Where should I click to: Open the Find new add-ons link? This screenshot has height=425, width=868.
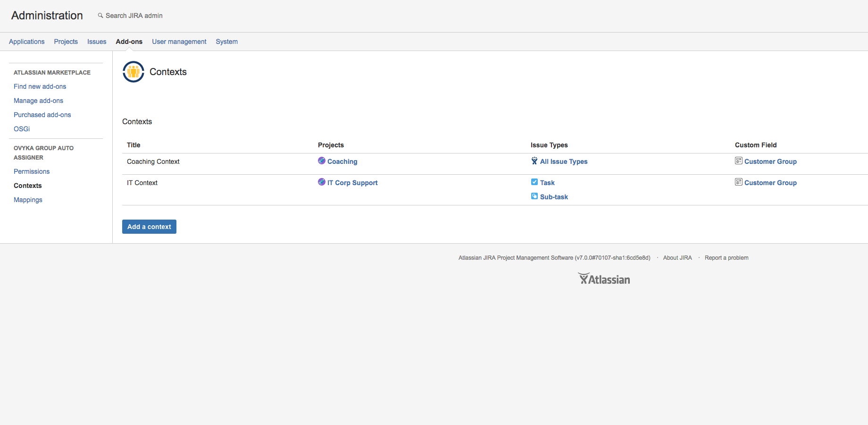[x=40, y=86]
